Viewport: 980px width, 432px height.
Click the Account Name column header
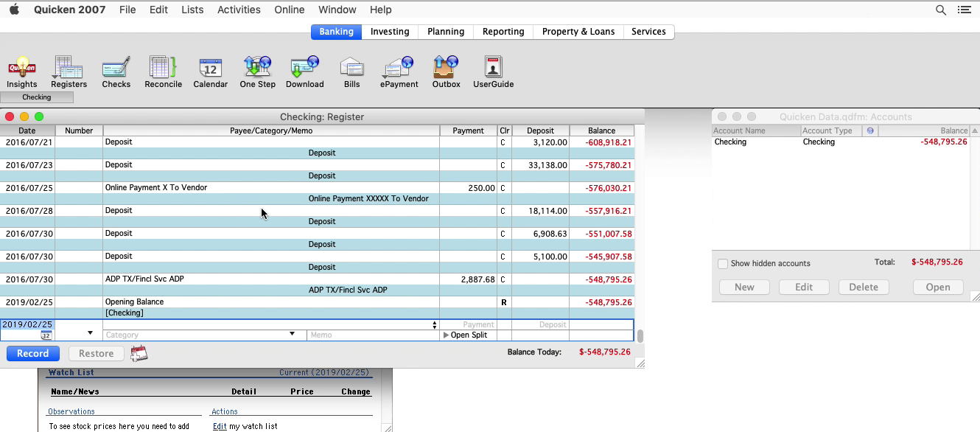click(x=756, y=130)
